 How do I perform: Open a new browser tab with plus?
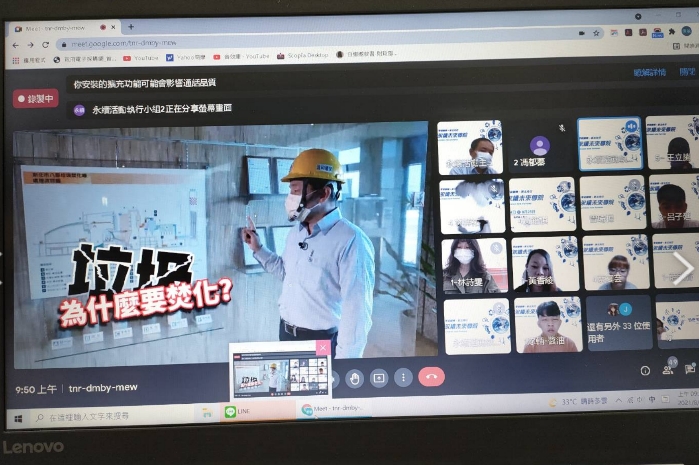131,27
